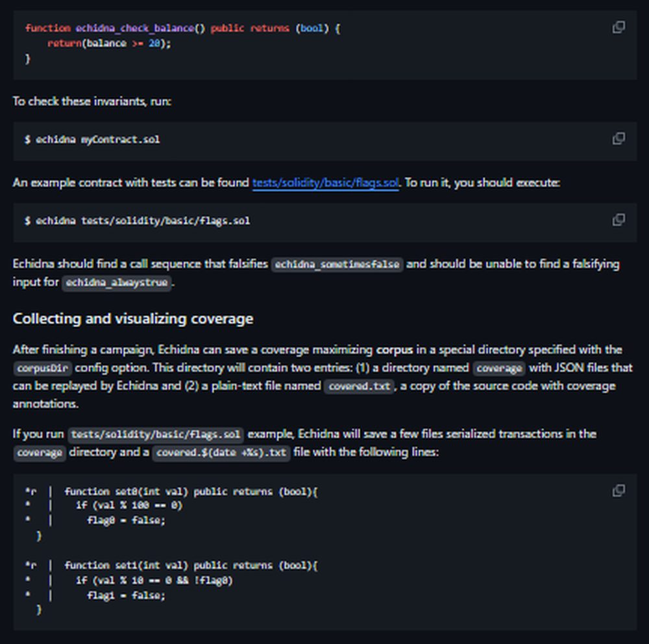Click the echidna_sometimesfalse inline code
Screen dimensions: 649x644
coord(337,265)
